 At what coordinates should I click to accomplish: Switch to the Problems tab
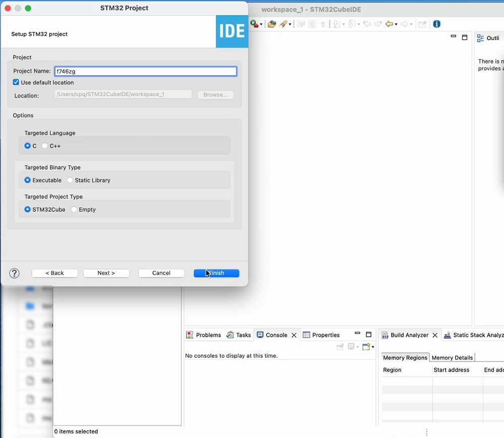[204, 335]
